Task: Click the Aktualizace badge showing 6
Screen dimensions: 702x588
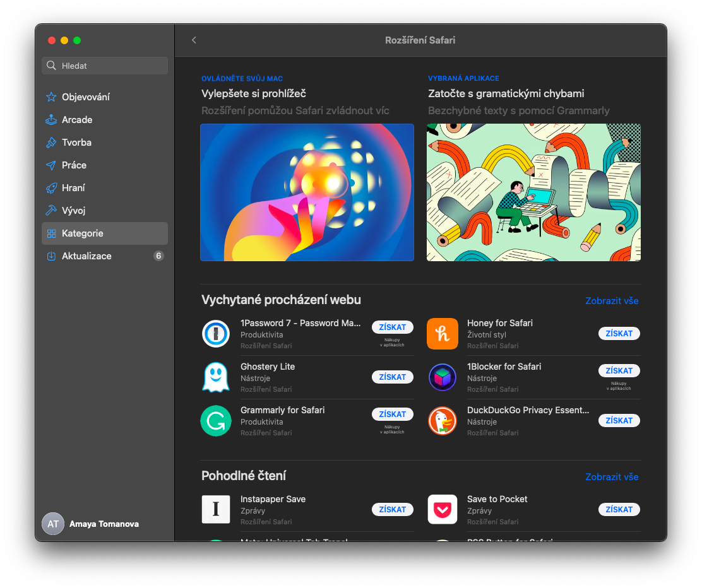Action: point(158,256)
